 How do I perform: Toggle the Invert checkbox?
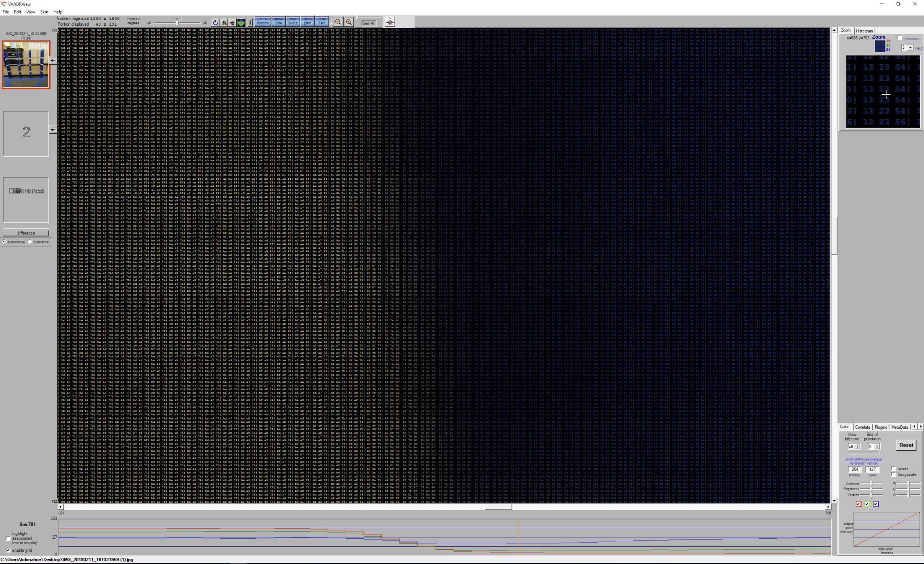894,469
